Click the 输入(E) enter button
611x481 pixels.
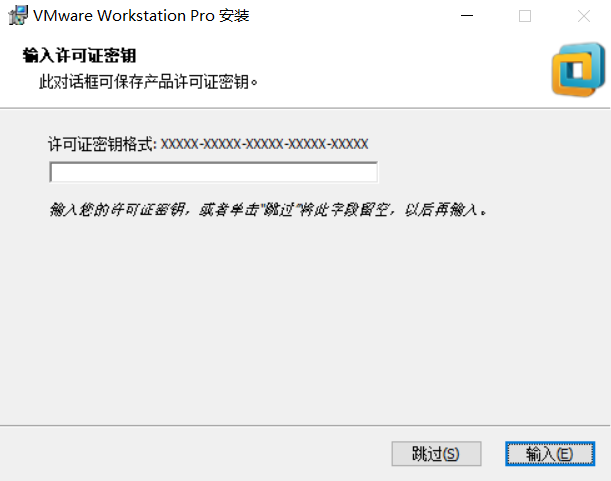tap(550, 453)
